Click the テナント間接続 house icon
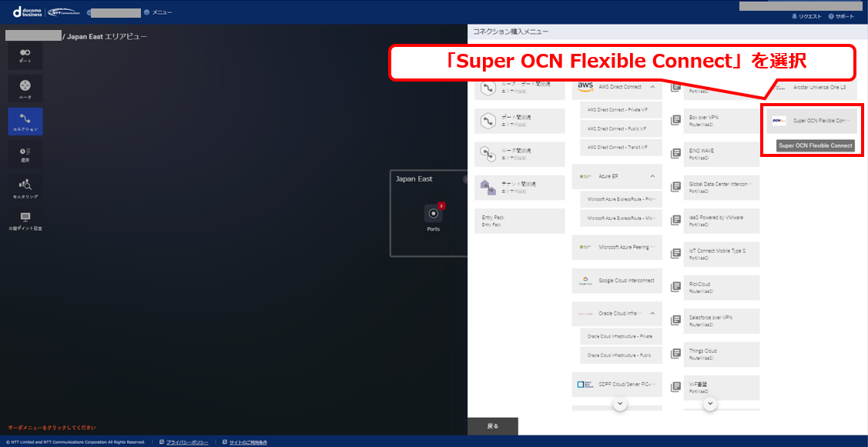The height and width of the screenshot is (447, 868). pos(488,187)
